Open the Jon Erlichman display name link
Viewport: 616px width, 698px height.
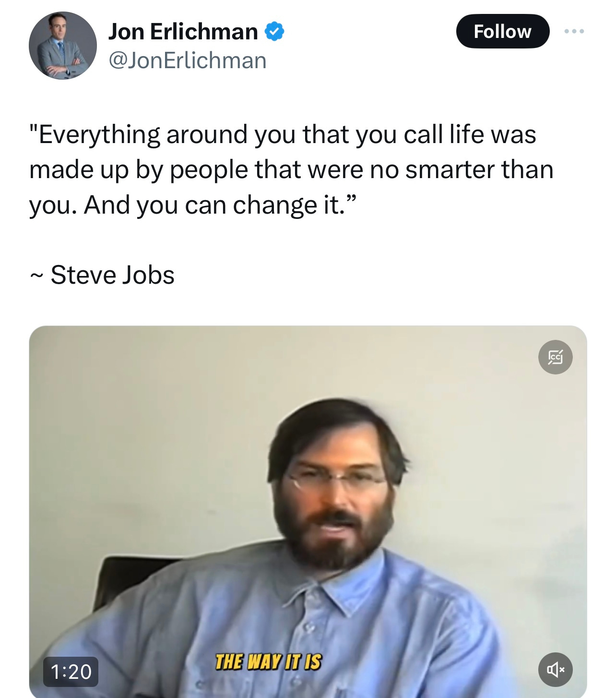(x=183, y=32)
